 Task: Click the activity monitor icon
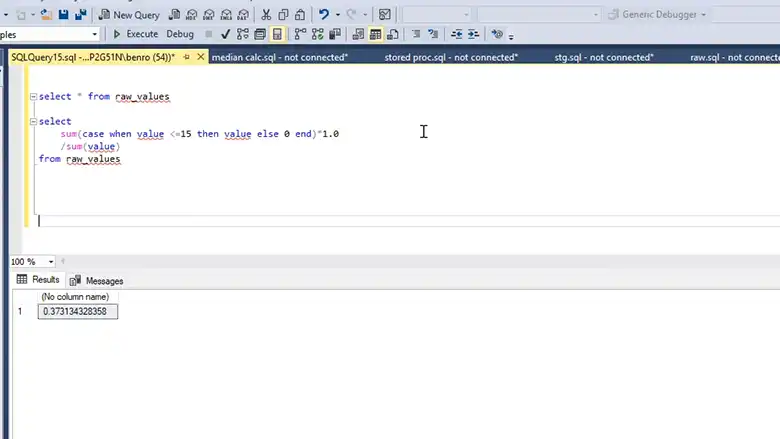pyautogui.click(x=385, y=14)
